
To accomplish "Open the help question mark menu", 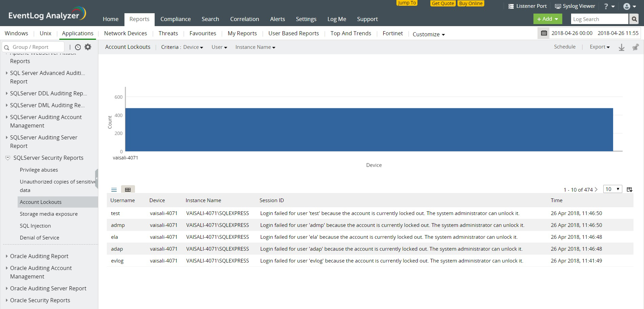I will [609, 6].
